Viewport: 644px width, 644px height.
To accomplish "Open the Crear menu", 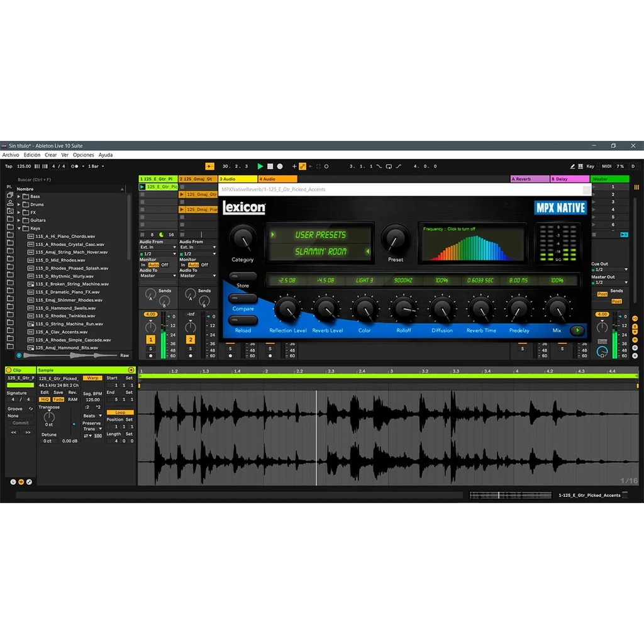I will (x=50, y=155).
